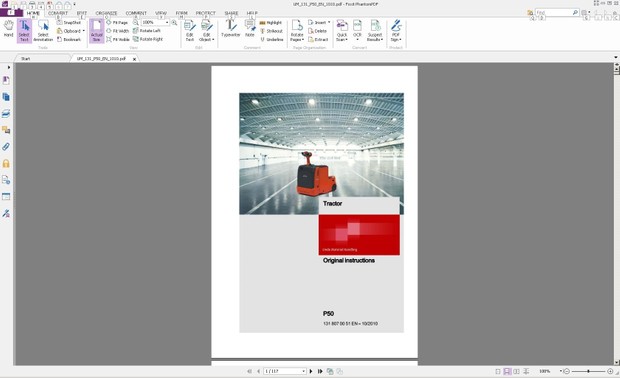Screen dimensions: 620x378
Task: Switch to the ORGANIZE ribbon tab
Action: coord(106,13)
